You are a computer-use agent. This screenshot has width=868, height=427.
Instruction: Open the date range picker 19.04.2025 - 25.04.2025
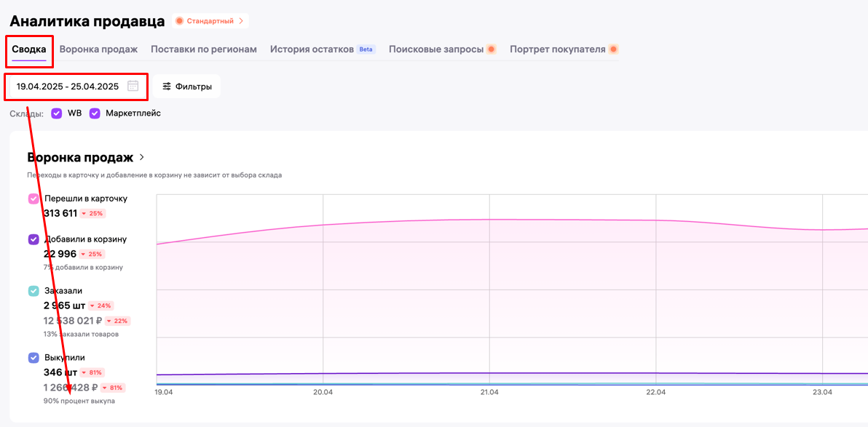click(x=68, y=87)
